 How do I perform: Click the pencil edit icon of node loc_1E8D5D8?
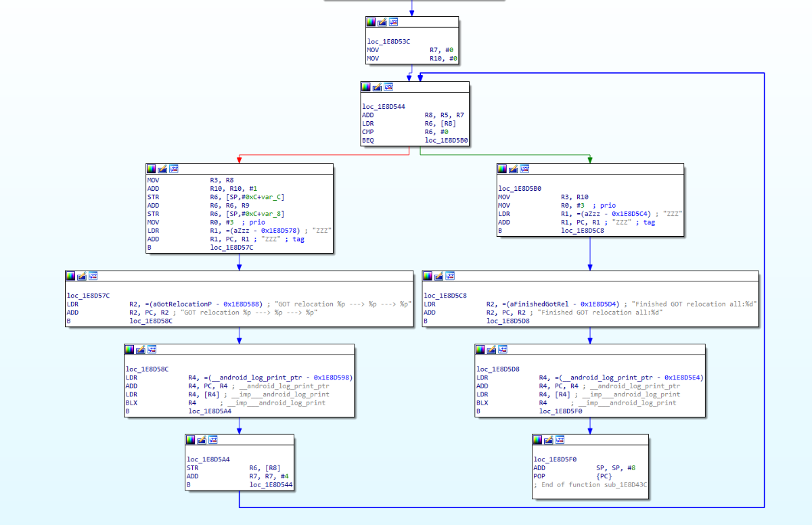pyautogui.click(x=491, y=349)
